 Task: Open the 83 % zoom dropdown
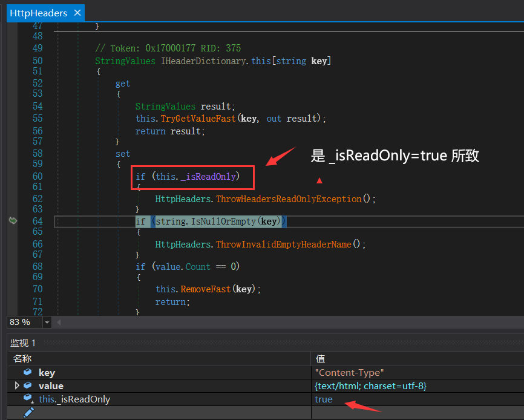(x=47, y=323)
